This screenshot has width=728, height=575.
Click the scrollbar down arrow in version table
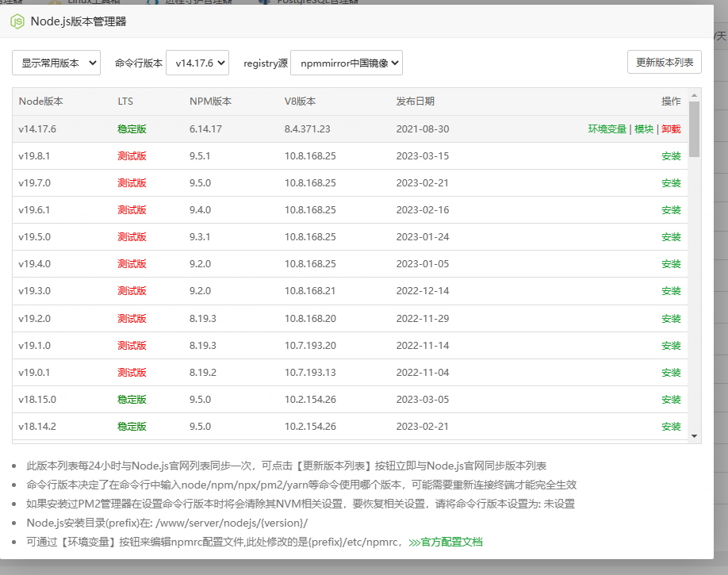point(694,436)
